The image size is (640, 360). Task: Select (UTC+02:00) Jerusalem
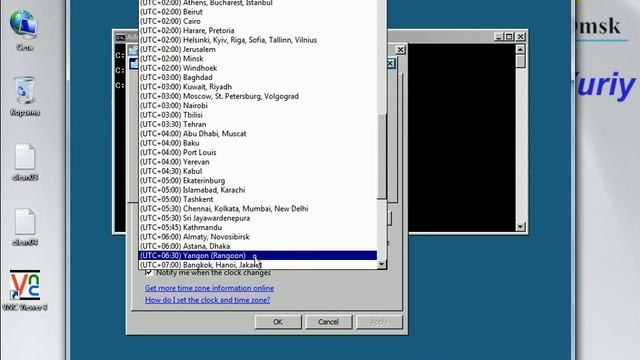pyautogui.click(x=258, y=49)
